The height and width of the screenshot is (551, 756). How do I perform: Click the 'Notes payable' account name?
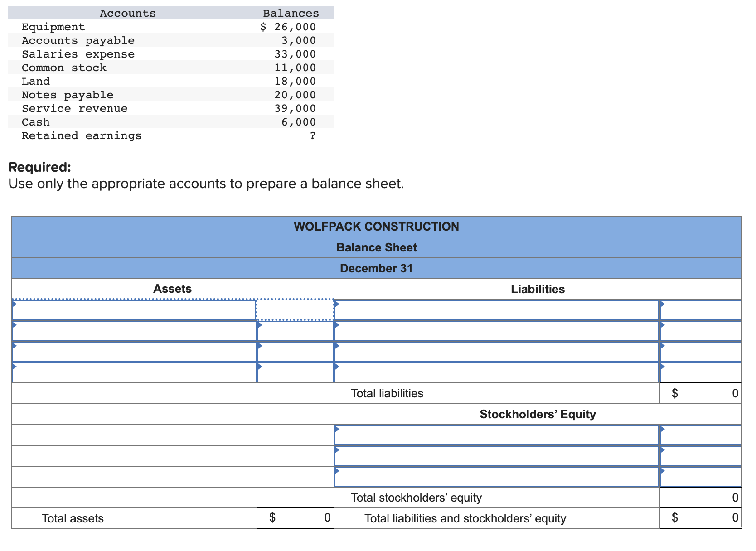point(68,95)
